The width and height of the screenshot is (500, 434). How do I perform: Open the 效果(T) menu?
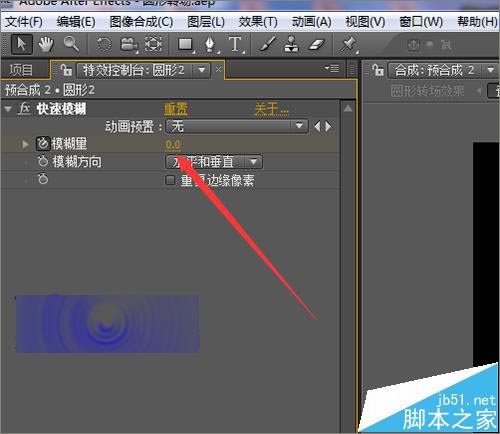click(258, 22)
